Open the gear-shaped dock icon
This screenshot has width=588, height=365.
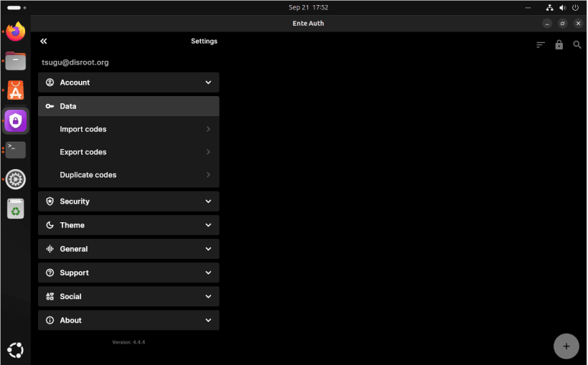click(x=15, y=179)
